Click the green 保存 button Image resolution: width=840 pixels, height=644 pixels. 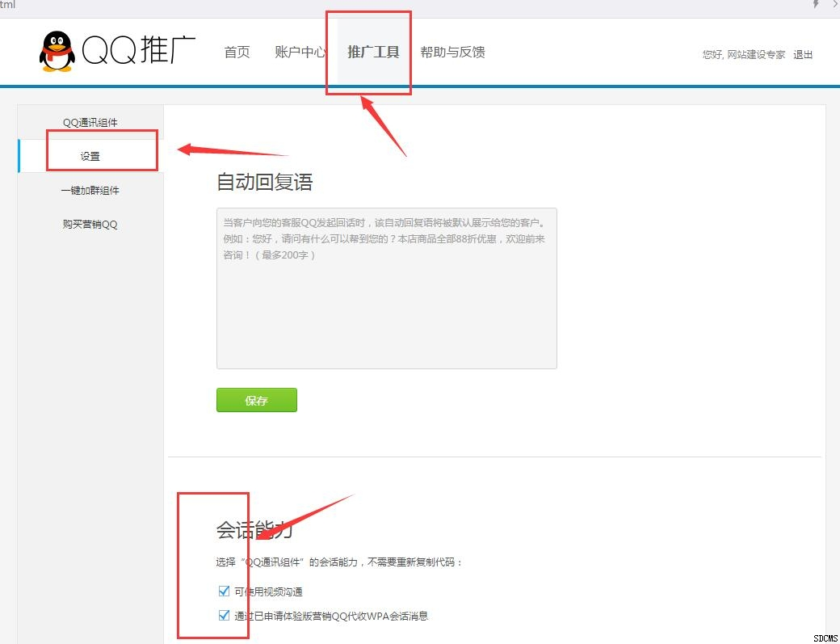(x=257, y=400)
